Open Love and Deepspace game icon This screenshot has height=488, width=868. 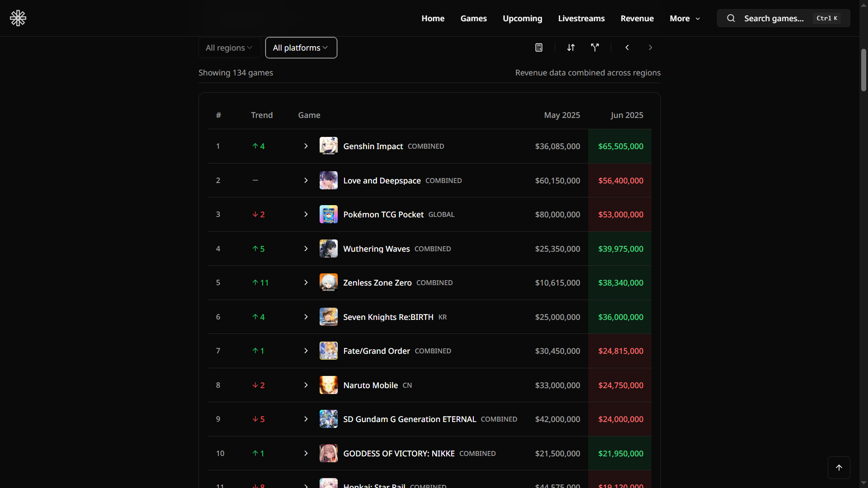(x=329, y=180)
